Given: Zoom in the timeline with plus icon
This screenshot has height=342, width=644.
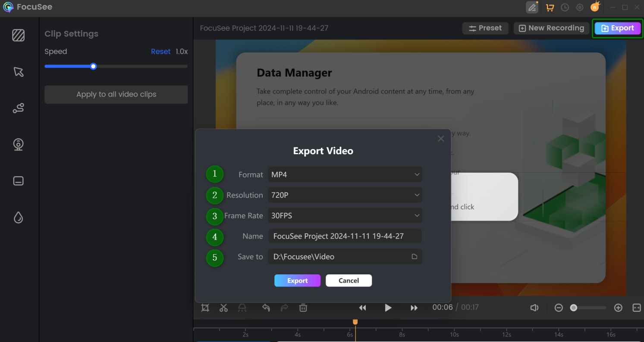Looking at the screenshot, I should [x=618, y=308].
